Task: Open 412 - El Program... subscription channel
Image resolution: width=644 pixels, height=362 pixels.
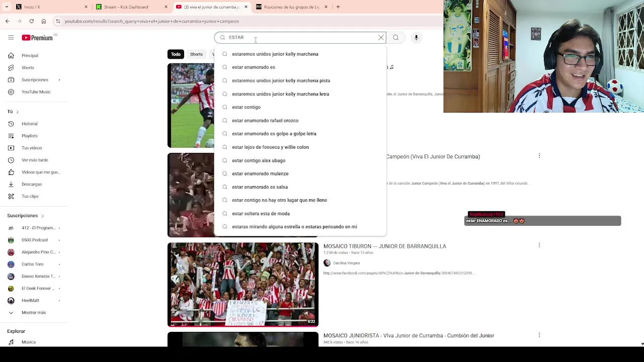Action: (x=34, y=228)
